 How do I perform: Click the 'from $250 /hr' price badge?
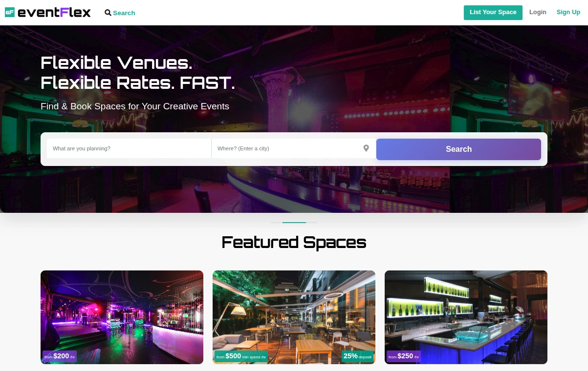[404, 356]
